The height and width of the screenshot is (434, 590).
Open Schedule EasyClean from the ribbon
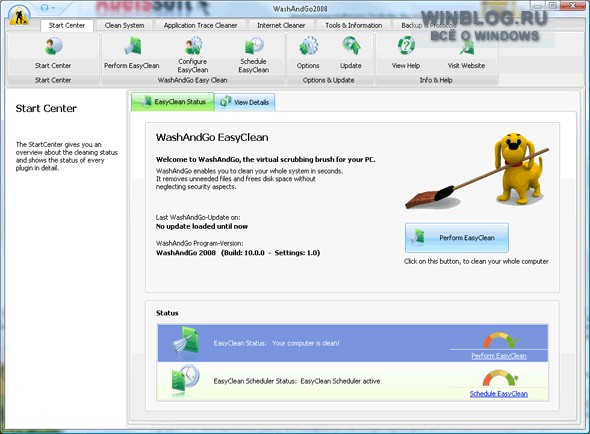pyautogui.click(x=254, y=46)
